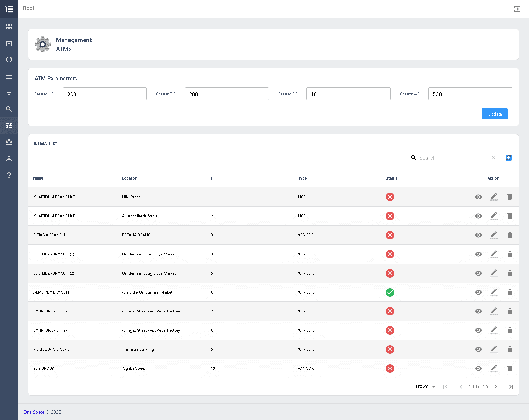
Task: Click the Update button for ATM parameters
Action: click(494, 114)
